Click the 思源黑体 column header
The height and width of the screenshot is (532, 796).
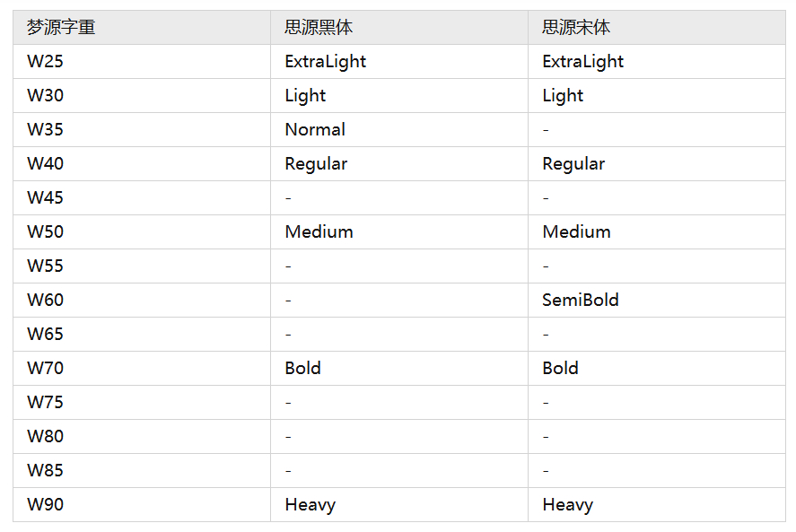click(319, 28)
